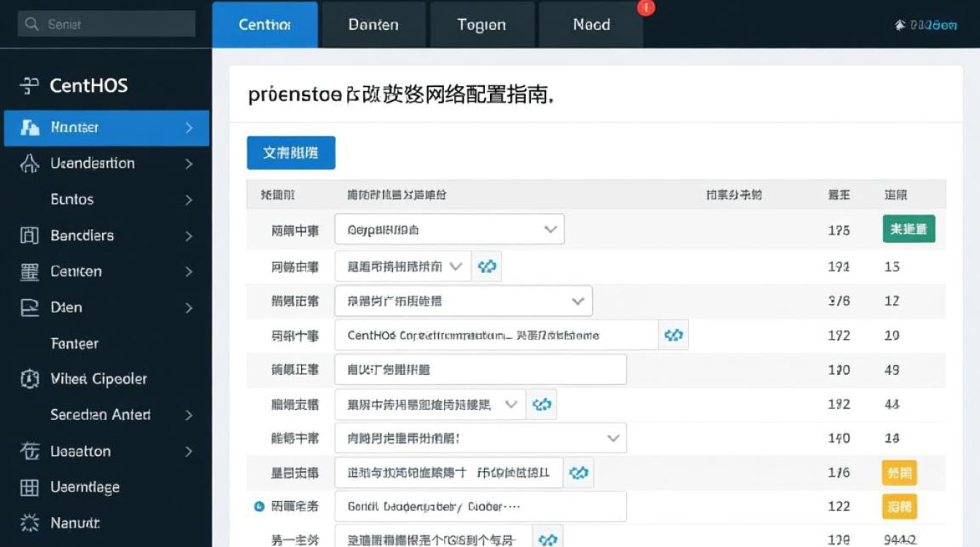Click the Viher Cipooler sidebar icon

click(x=29, y=379)
